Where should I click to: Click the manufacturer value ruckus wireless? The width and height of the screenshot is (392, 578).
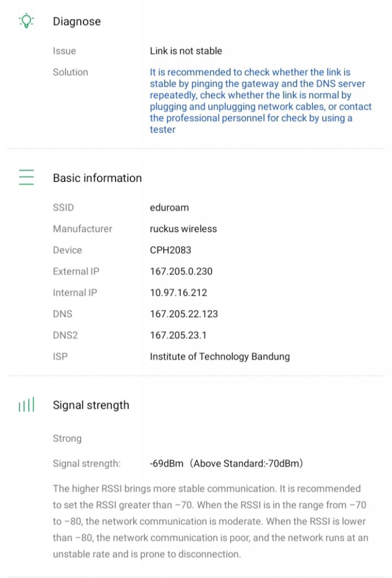(183, 229)
